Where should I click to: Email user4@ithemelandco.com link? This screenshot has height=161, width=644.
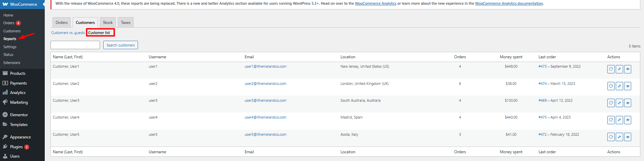(265, 117)
